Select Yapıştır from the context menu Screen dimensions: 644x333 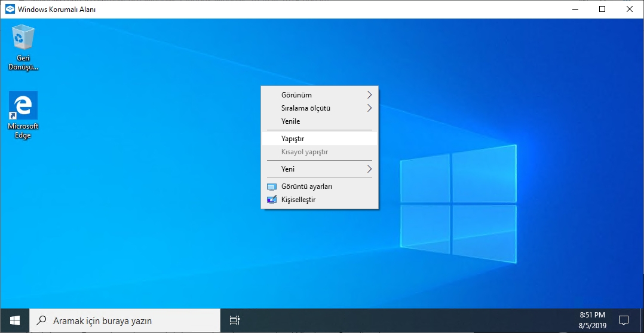(x=320, y=139)
